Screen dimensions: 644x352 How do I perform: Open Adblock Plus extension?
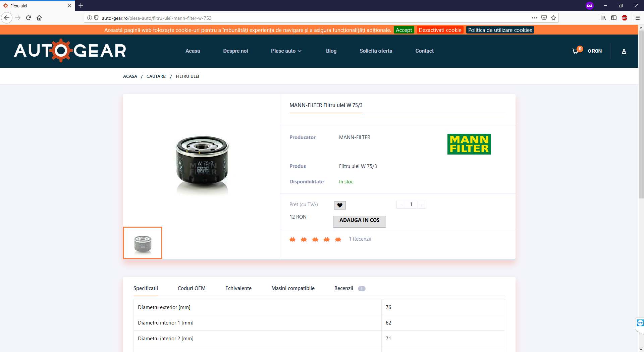(x=625, y=18)
